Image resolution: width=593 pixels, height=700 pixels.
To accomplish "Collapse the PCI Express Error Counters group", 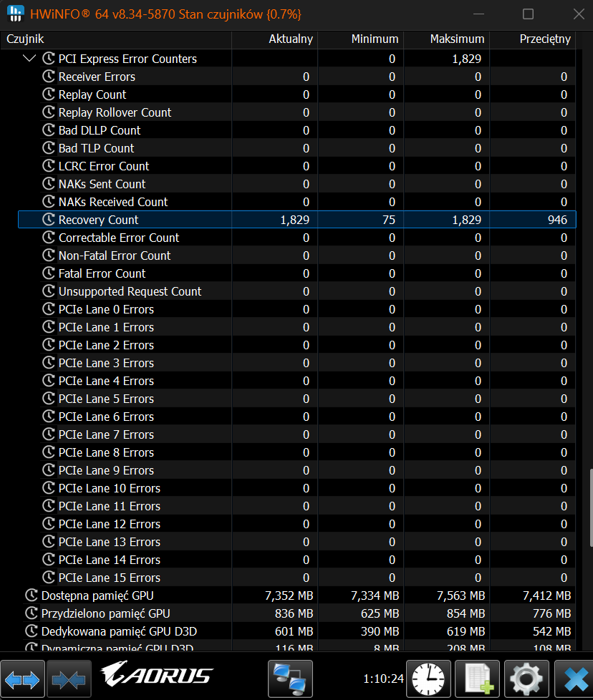I will point(29,59).
